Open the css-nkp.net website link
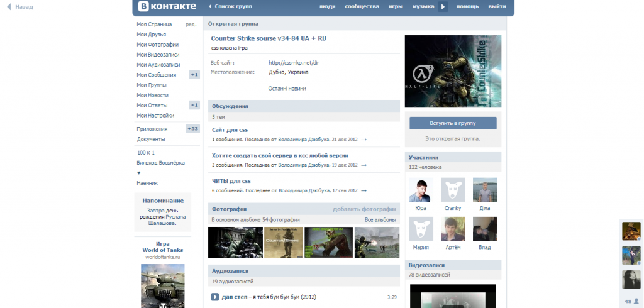The width and height of the screenshot is (644, 308). click(x=294, y=62)
